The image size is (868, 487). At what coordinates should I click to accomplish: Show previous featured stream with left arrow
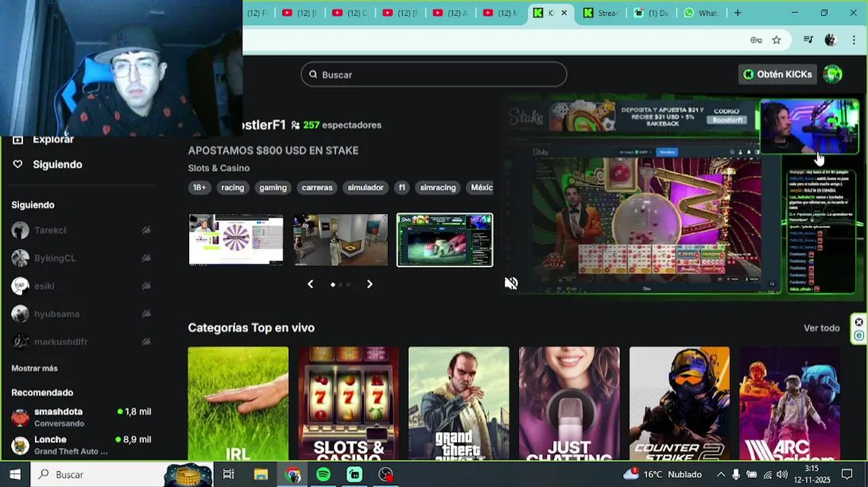coord(310,284)
